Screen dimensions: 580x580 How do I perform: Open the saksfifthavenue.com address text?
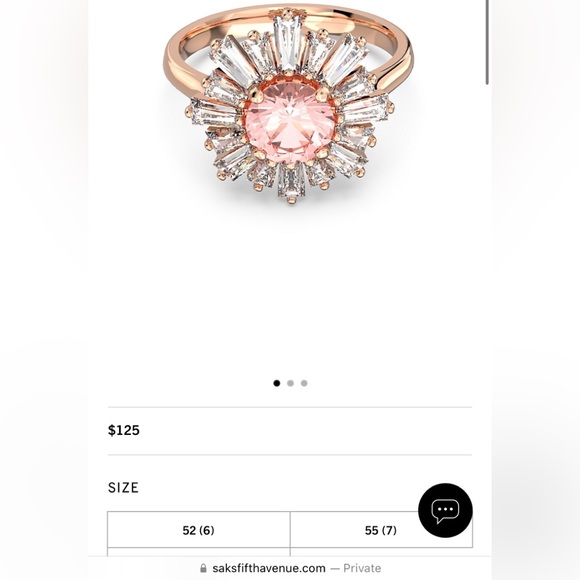(x=269, y=568)
